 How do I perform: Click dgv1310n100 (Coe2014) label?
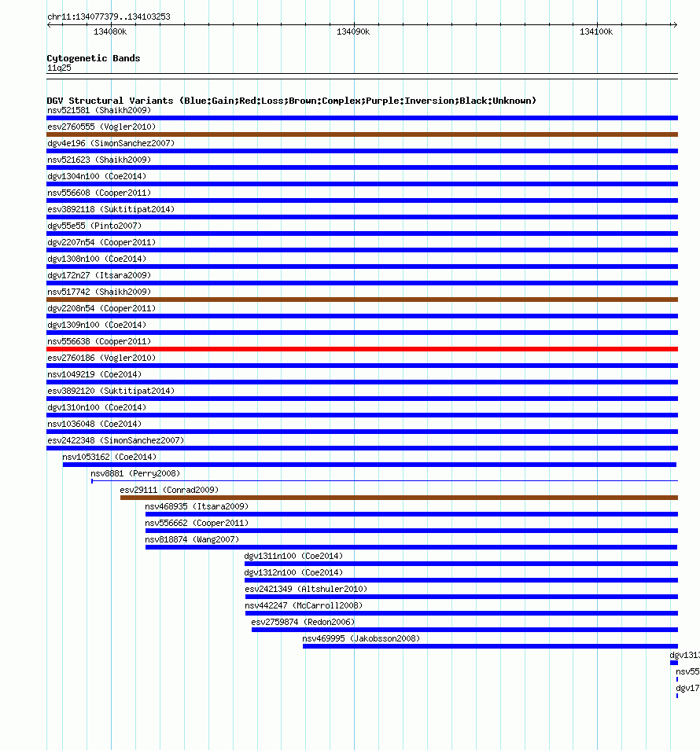[97, 407]
